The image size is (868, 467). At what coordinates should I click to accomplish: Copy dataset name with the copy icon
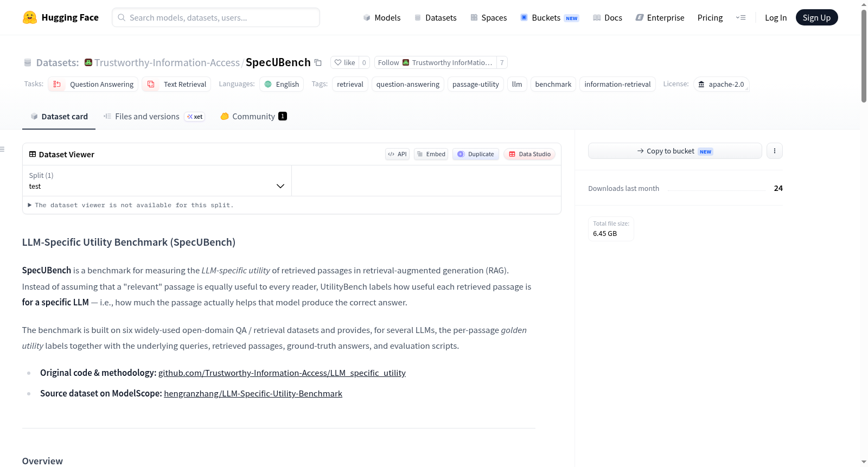[x=318, y=63]
